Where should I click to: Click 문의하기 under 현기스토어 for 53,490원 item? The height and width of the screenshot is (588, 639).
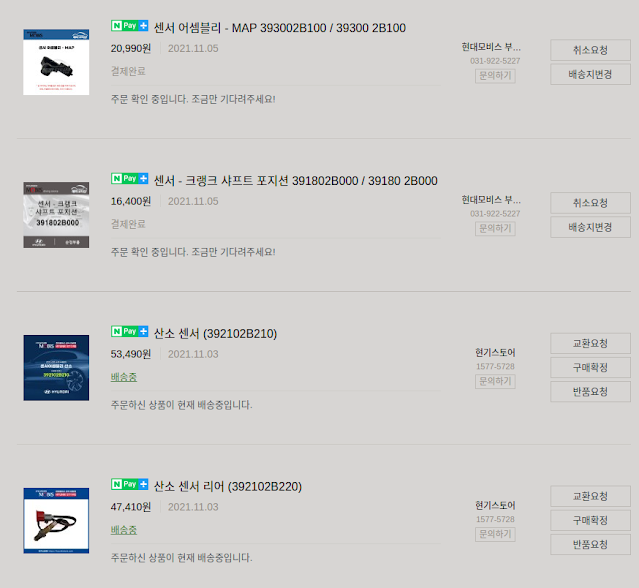pos(495,381)
